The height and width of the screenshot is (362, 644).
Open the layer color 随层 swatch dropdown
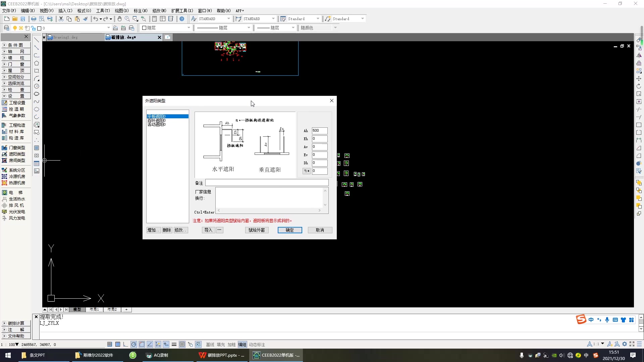point(189,28)
